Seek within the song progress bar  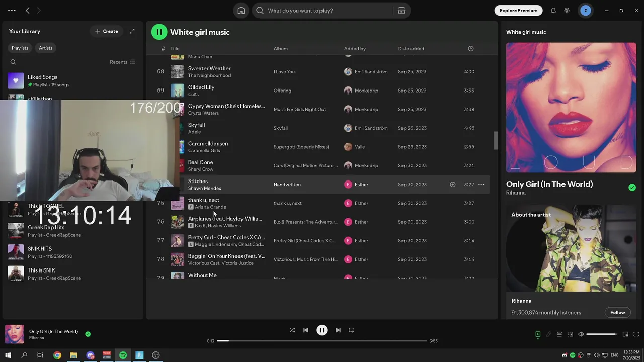click(x=322, y=341)
